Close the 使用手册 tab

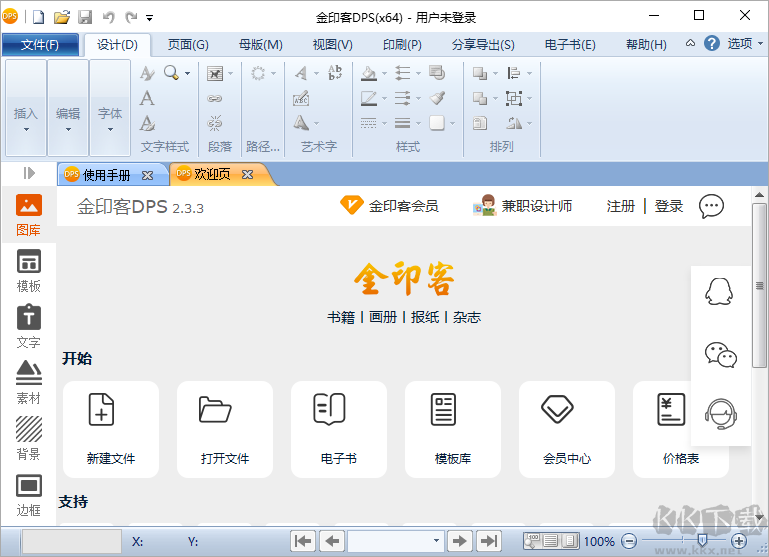click(147, 175)
